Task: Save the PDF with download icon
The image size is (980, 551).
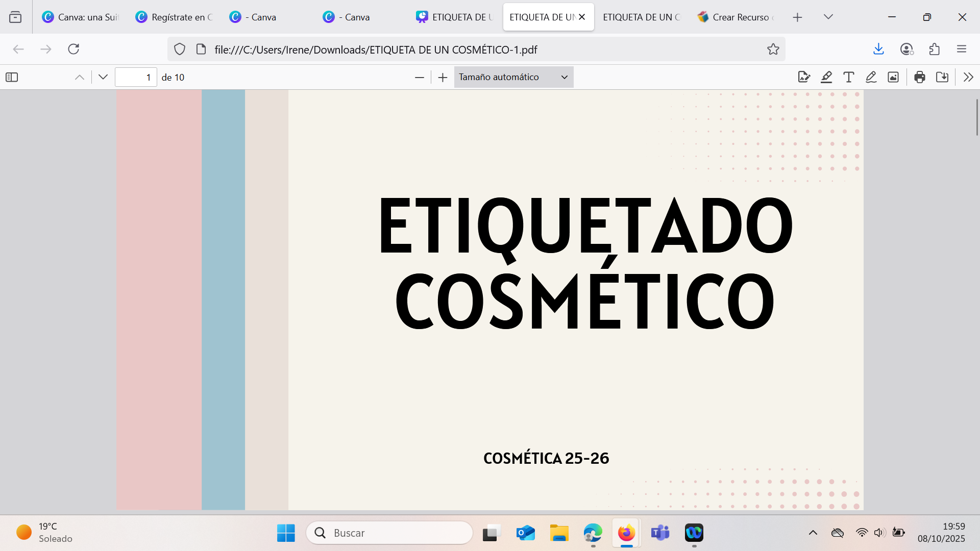Action: click(x=942, y=77)
